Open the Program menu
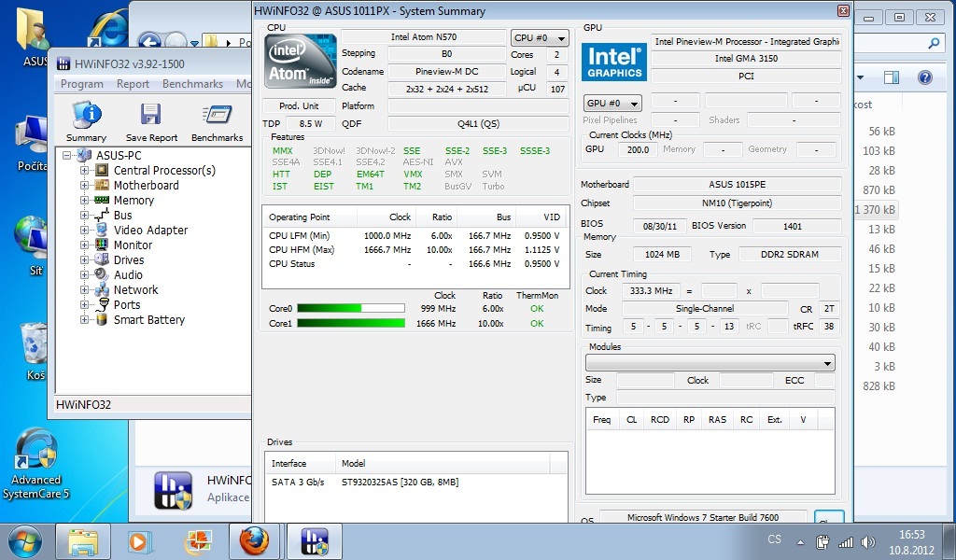 tap(81, 84)
